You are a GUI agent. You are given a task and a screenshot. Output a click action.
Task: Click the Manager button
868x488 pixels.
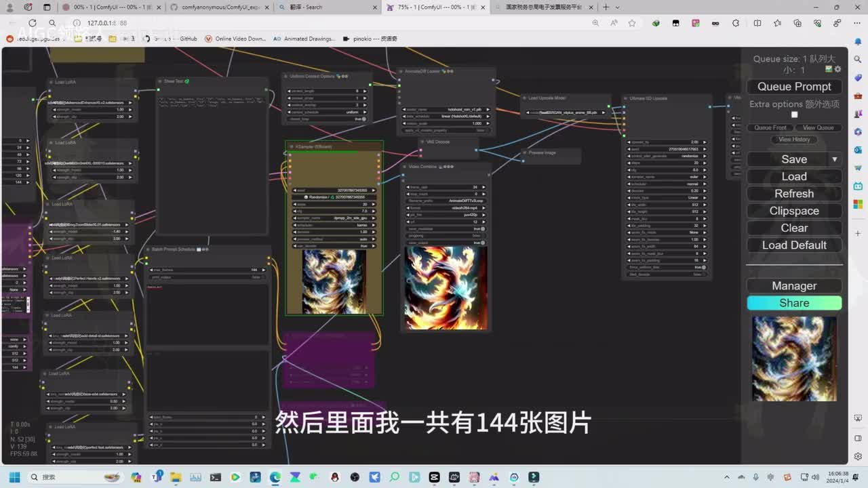tap(794, 286)
